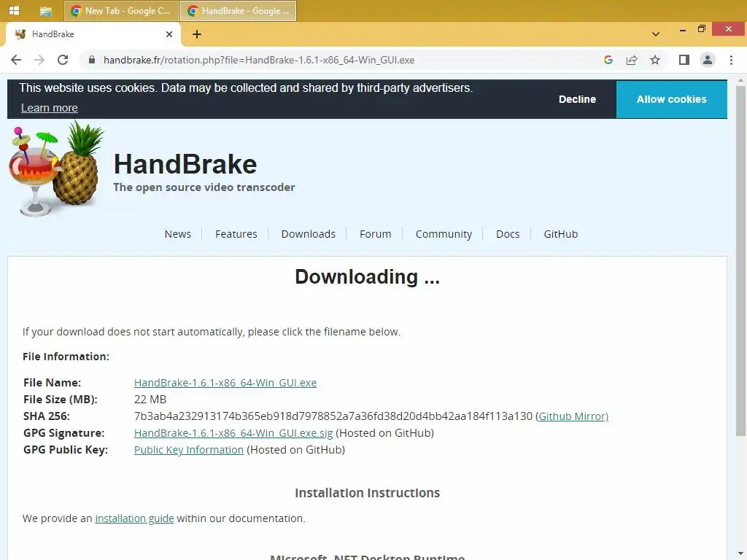Click the Google icon in address bar
The height and width of the screenshot is (560, 747).
(x=608, y=60)
